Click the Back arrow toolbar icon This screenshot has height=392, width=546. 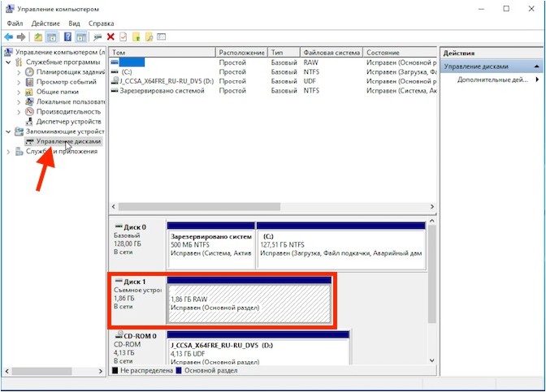pyautogui.click(x=9, y=37)
